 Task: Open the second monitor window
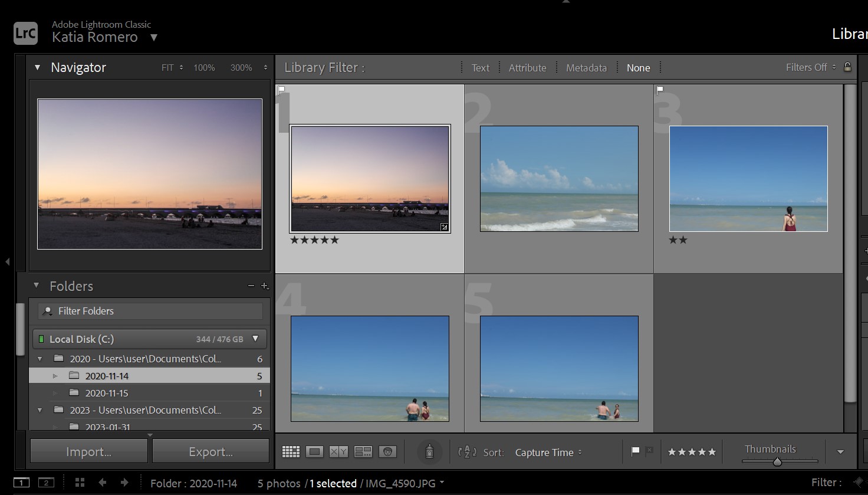46,483
